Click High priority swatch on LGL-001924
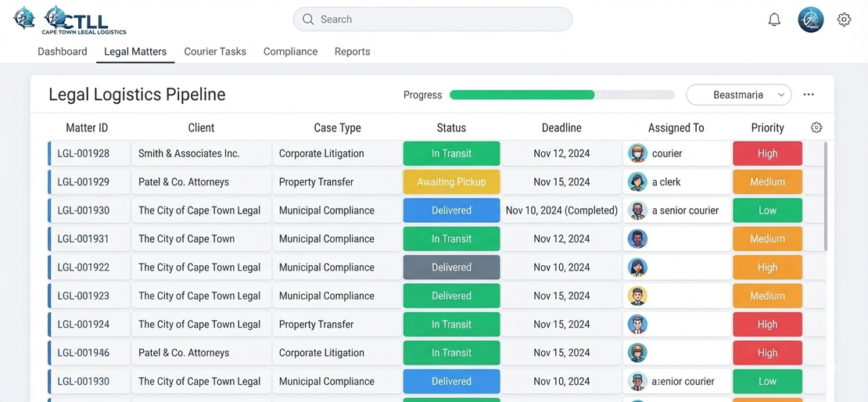868x402 pixels. pyautogui.click(x=767, y=325)
